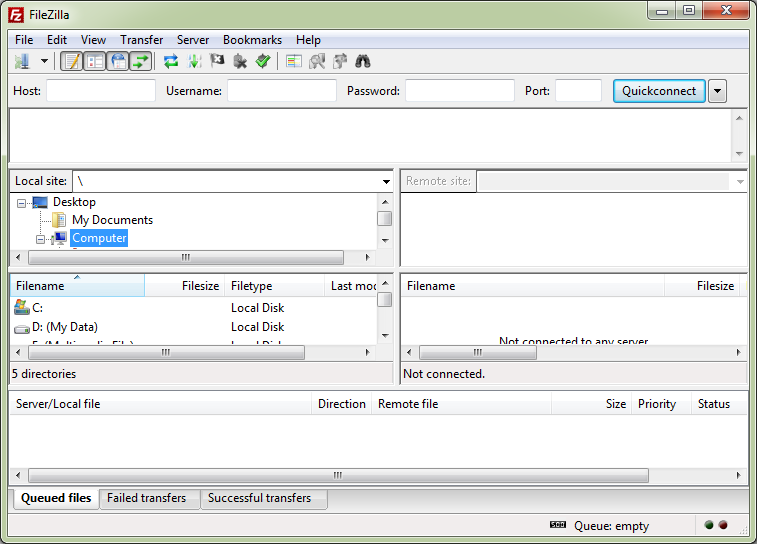Viewport: 757px width, 544px height.
Task: Toggle local directory tree display
Action: point(95,61)
